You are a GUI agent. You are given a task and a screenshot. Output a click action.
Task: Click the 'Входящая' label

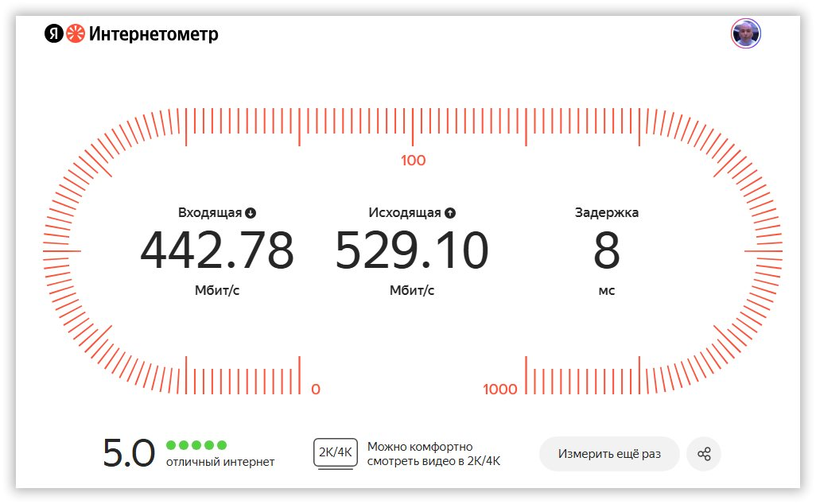[x=210, y=213]
